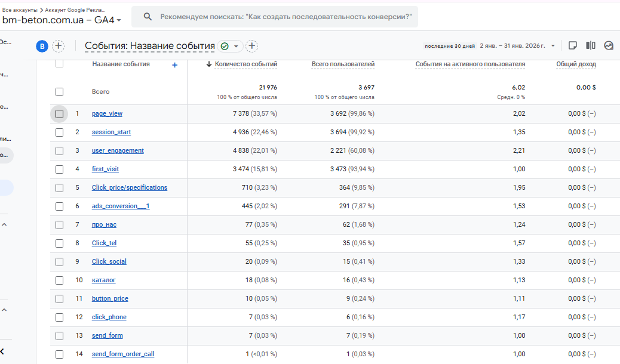Image resolution: width=620 pixels, height=364 pixels.
Task: Sort by the total users column header
Action: click(x=343, y=64)
